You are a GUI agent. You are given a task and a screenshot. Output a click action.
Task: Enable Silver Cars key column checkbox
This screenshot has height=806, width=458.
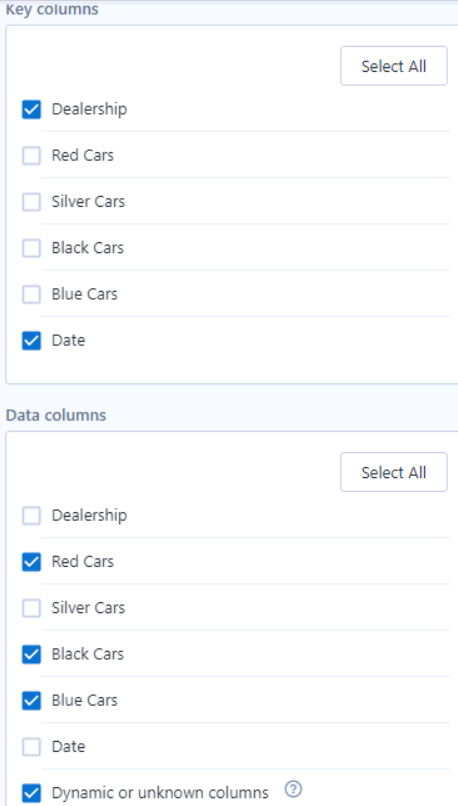coord(31,202)
